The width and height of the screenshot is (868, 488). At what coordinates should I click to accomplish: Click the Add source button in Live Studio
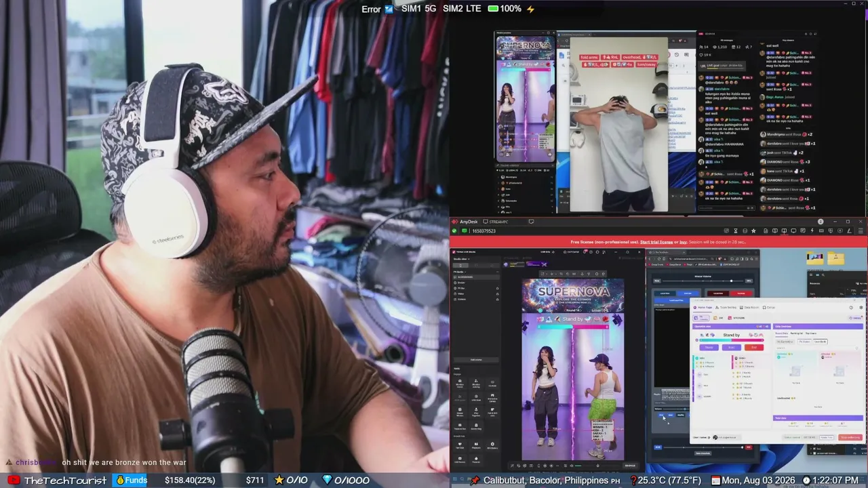(476, 359)
